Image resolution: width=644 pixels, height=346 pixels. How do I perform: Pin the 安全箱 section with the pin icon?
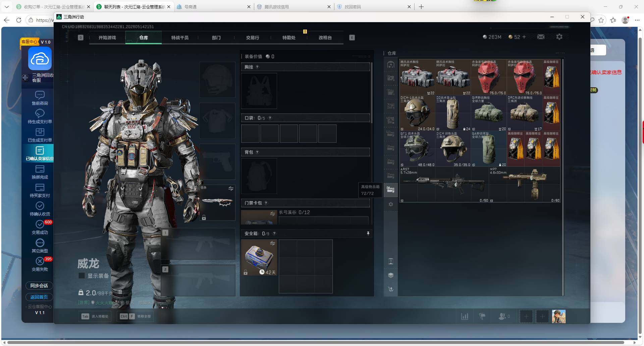[x=368, y=234]
